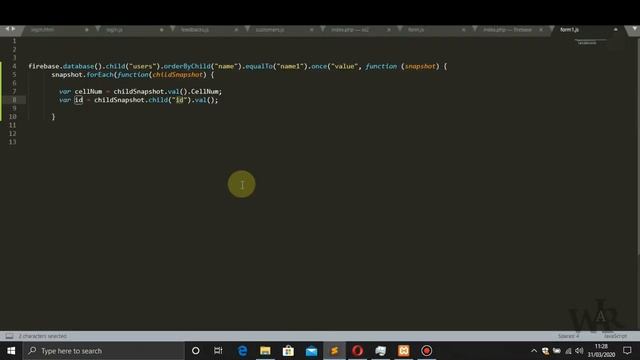This screenshot has width=640, height=360.
Task: Toggle the side panel icon in status bar
Action: [9, 336]
